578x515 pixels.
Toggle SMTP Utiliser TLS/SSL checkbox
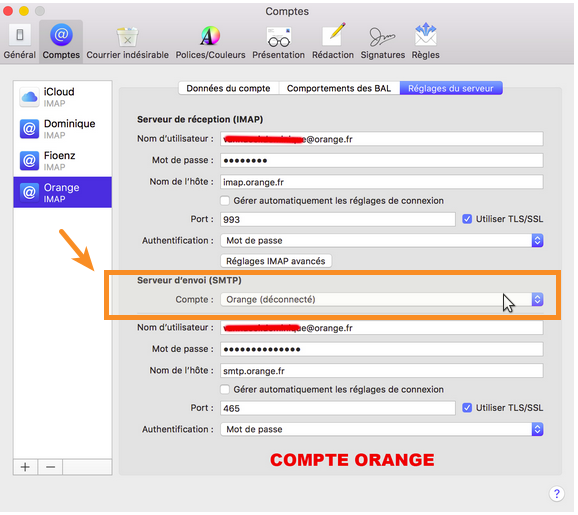point(467,408)
